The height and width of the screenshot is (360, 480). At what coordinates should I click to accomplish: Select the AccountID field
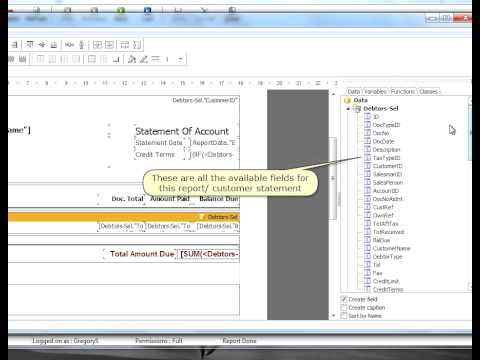pyautogui.click(x=382, y=191)
